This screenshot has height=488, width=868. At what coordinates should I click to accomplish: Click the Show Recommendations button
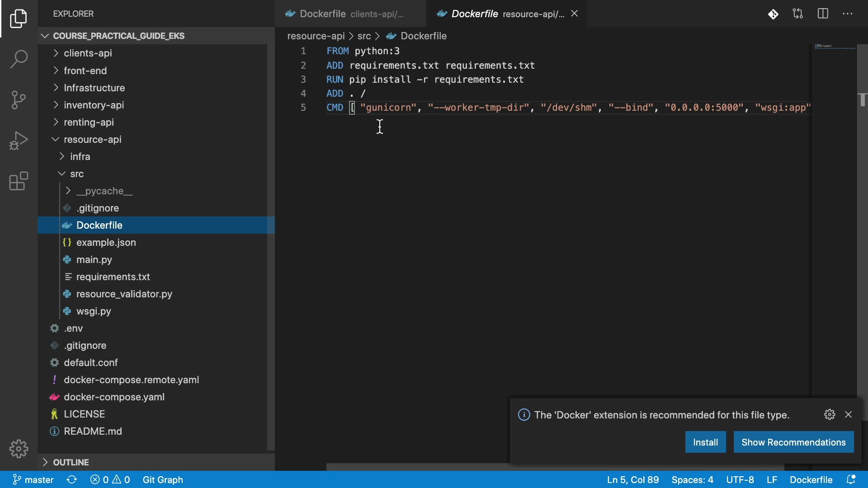coord(793,442)
